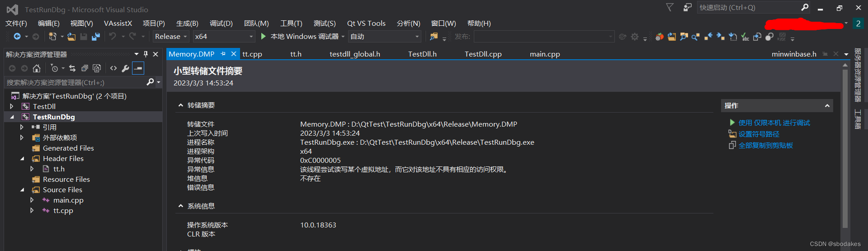Click the Solution Explorer Home icon
The height and width of the screenshot is (251, 868).
37,68
